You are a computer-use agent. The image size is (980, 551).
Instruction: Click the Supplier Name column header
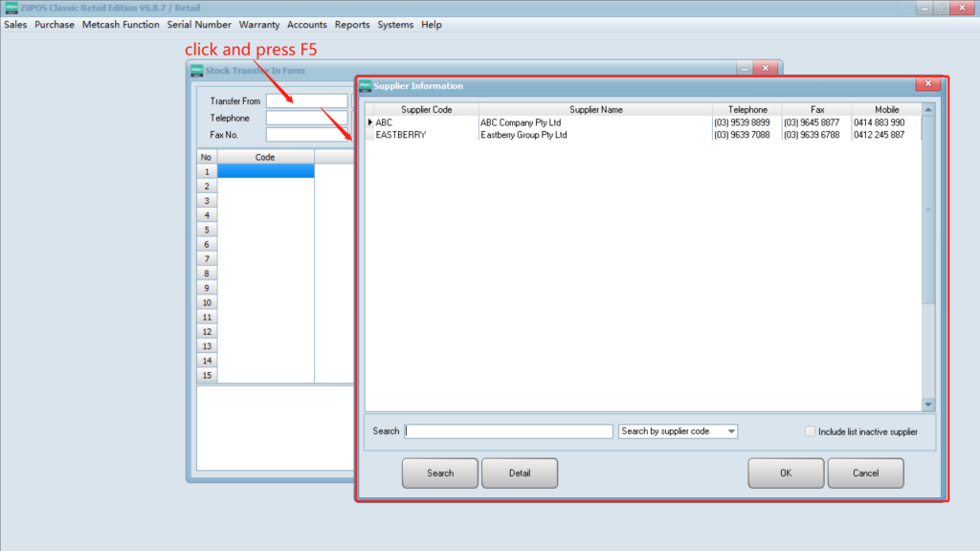595,110
